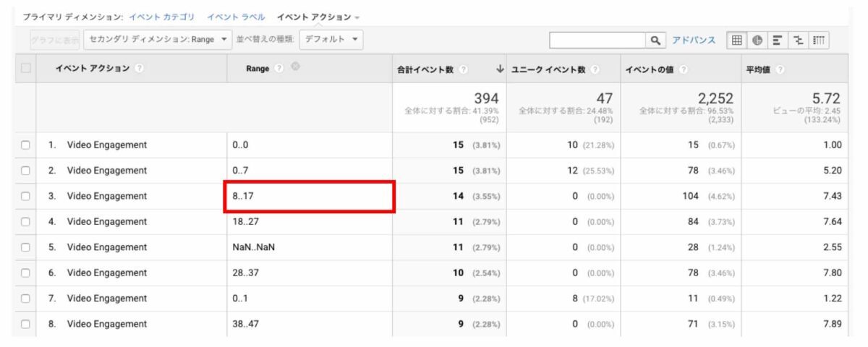Select the comparison view icon
Viewport: 868px width, 347px height.
[x=798, y=40]
